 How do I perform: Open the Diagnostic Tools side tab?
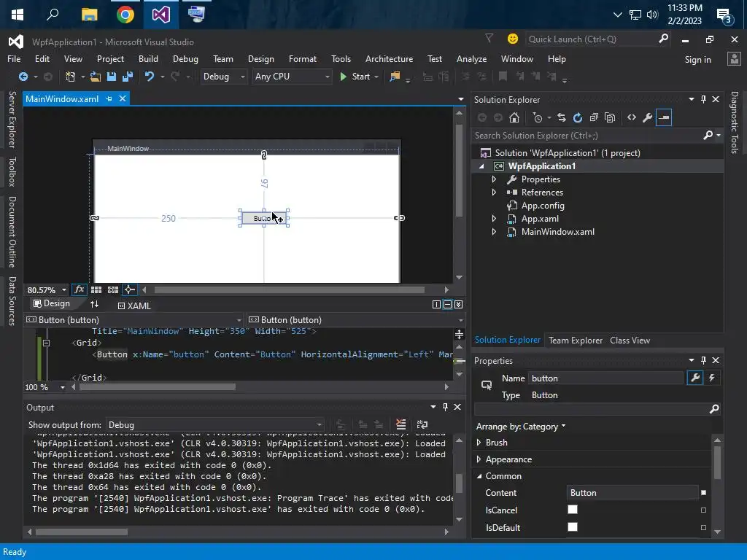734,122
